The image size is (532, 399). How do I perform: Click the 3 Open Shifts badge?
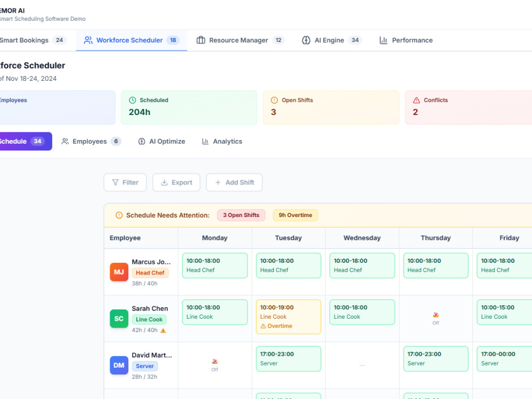241,215
